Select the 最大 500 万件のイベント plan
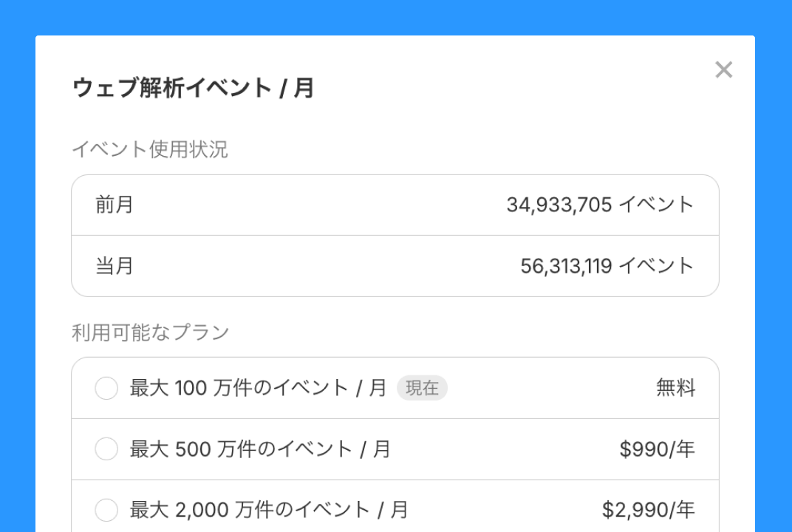 [x=106, y=449]
